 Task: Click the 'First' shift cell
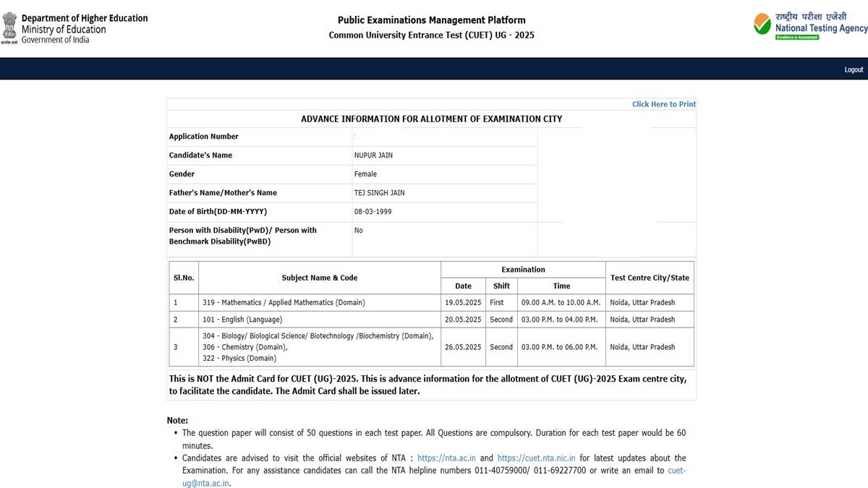pyautogui.click(x=497, y=302)
